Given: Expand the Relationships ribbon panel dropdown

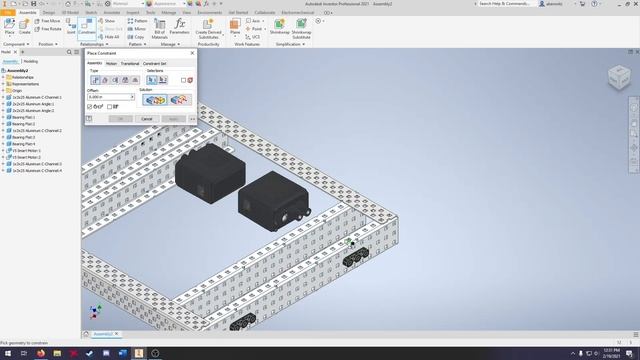Looking at the screenshot, I should coord(94,44).
